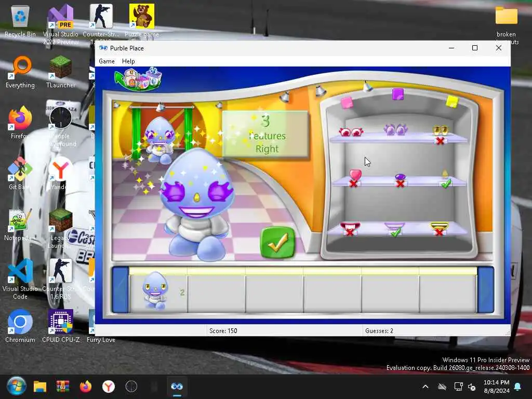Click the Purble Place taskbar button
This screenshot has width=532, height=399.
pos(177,387)
